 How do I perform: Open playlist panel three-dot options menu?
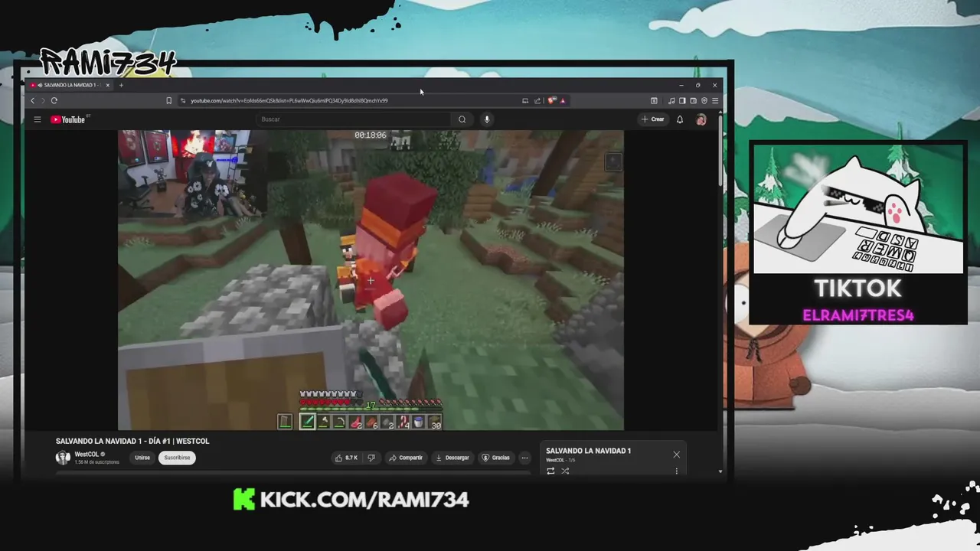[x=676, y=471]
